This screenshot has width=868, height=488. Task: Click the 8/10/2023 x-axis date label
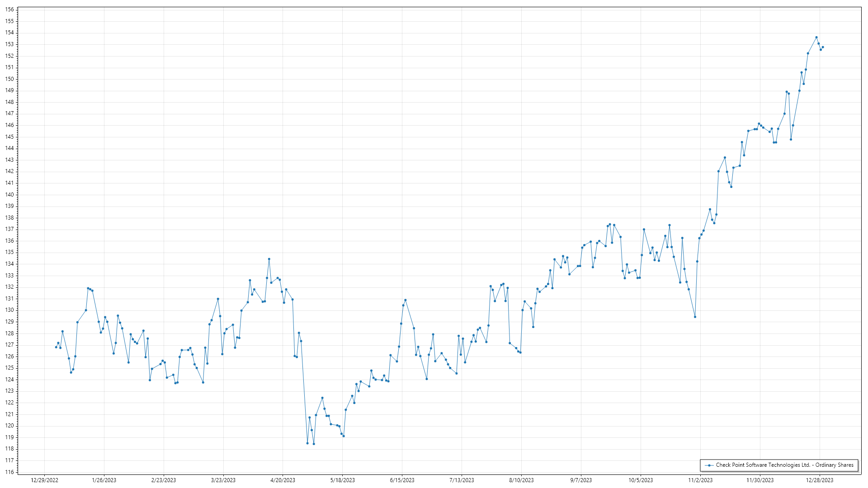click(x=521, y=480)
